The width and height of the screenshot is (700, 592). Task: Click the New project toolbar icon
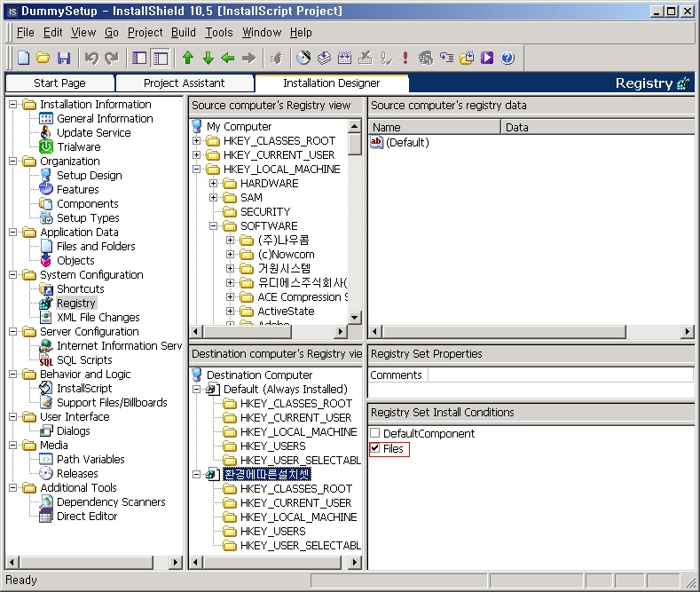[x=24, y=58]
